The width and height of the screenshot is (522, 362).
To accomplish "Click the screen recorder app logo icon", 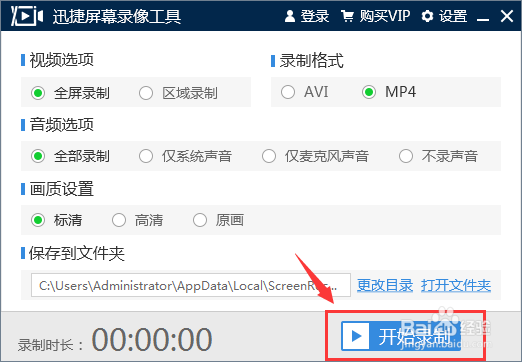I will [x=27, y=16].
